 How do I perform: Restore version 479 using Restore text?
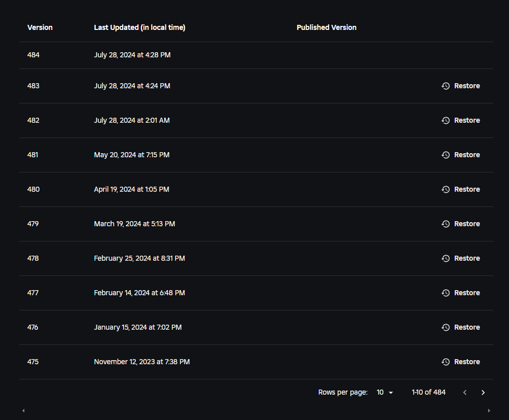point(467,224)
